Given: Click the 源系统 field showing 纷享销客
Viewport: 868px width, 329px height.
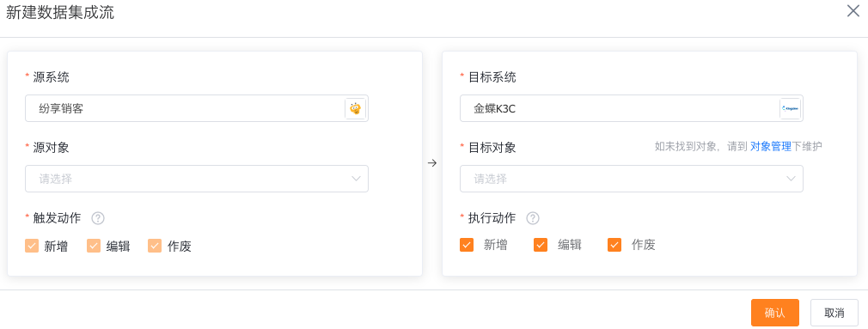Looking at the screenshot, I should pyautogui.click(x=197, y=108).
